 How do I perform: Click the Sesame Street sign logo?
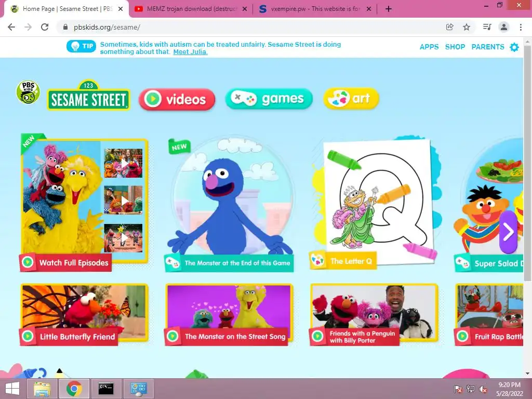[x=88, y=96]
